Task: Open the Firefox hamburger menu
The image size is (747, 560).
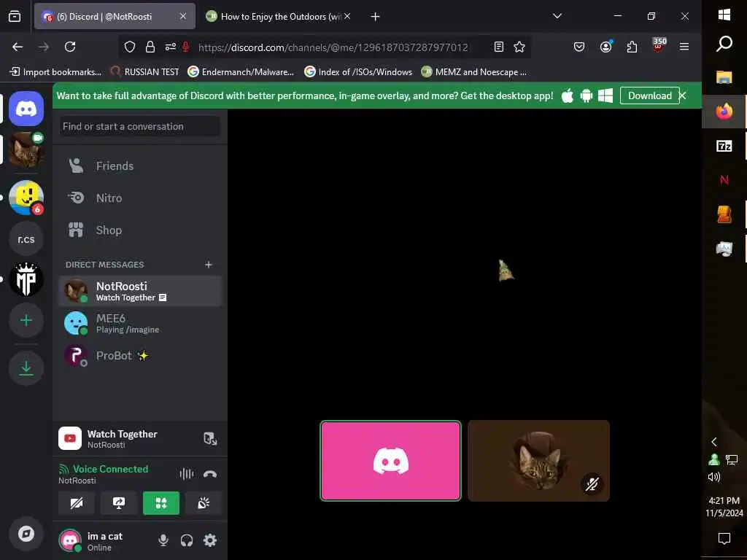Action: point(684,47)
